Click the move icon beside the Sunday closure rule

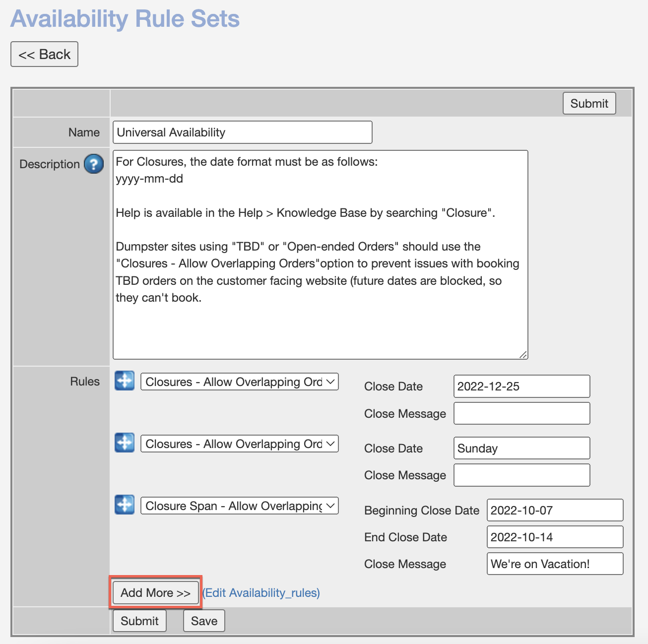pos(125,443)
